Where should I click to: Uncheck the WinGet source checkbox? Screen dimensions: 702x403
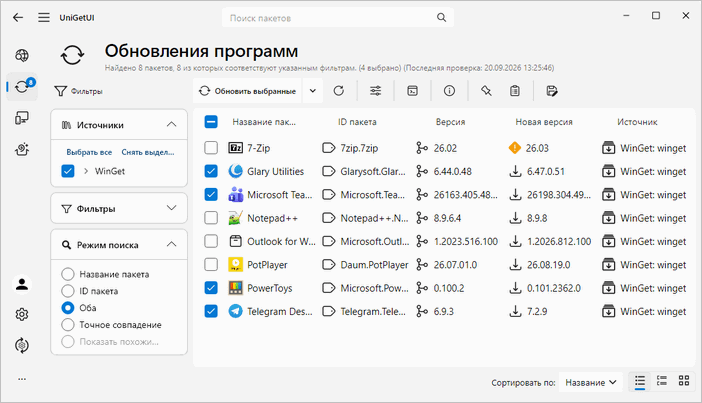(x=68, y=171)
